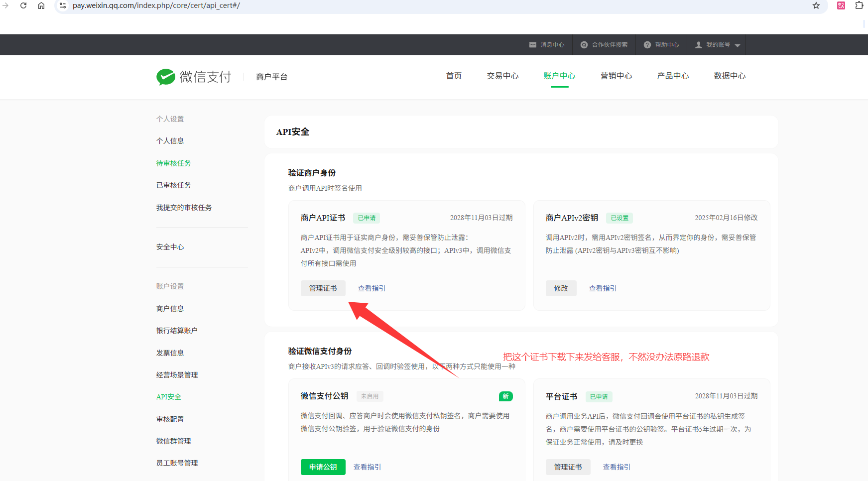Viewport: 868px width, 481px height.
Task: Open 待审核任务 in left sidebar
Action: pos(173,163)
